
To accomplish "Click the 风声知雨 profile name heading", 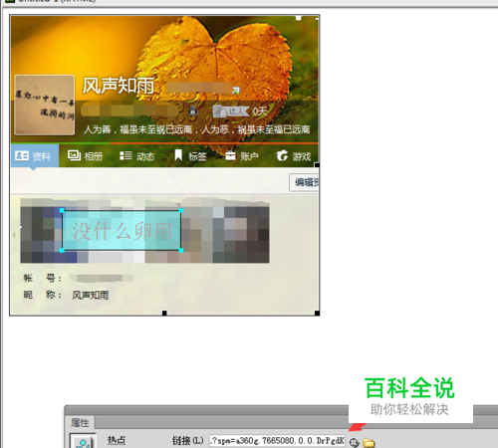I will (119, 86).
